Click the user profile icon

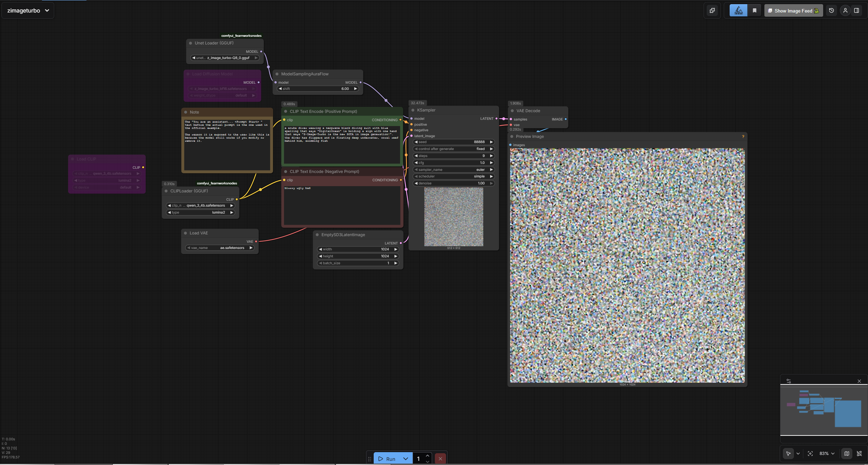[845, 11]
